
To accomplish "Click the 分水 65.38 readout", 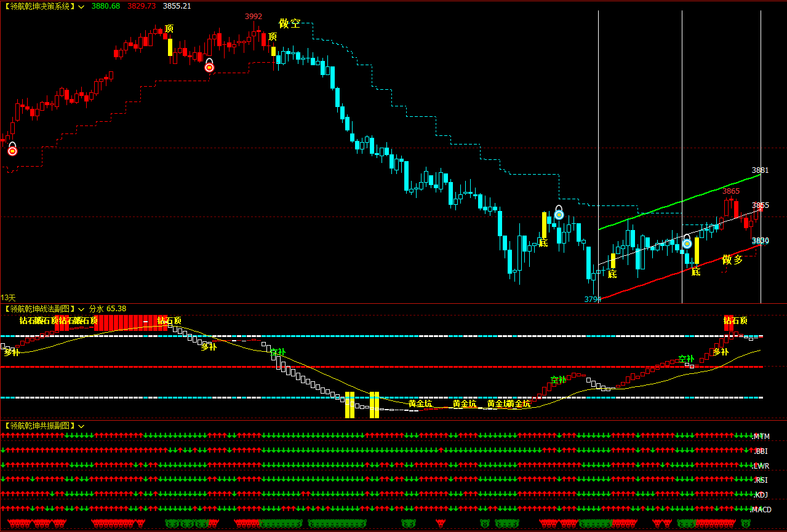I will 108,309.
